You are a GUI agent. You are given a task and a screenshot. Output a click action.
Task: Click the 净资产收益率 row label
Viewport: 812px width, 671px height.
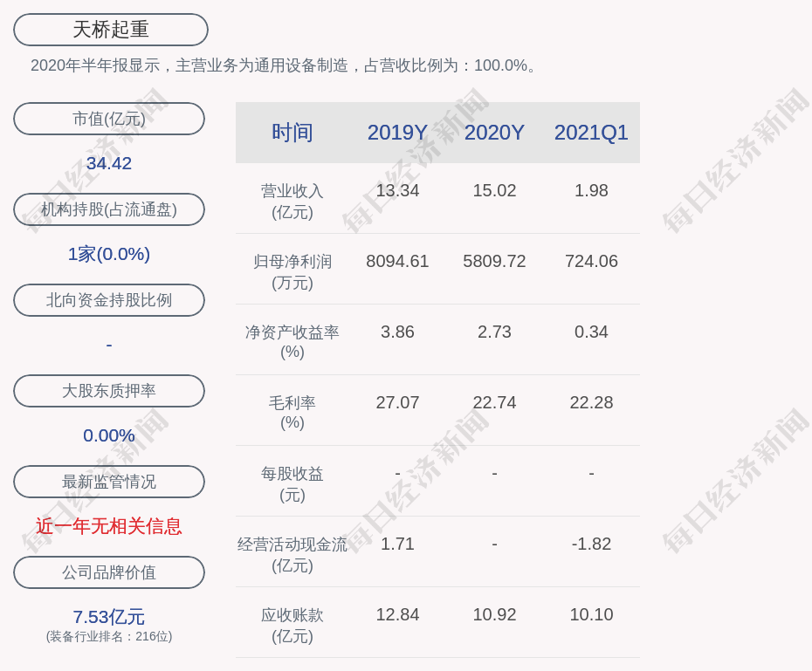point(292,342)
